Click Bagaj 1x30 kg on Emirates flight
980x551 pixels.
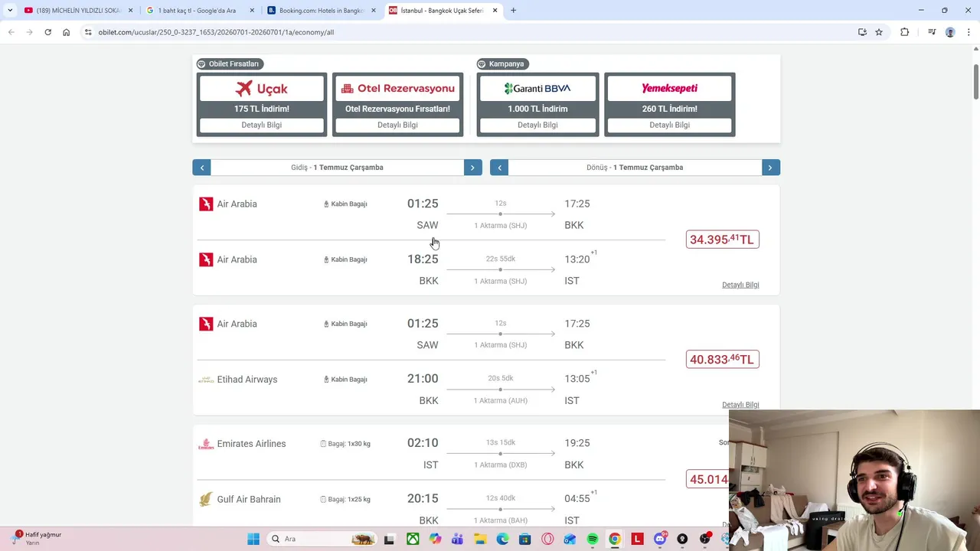point(345,444)
